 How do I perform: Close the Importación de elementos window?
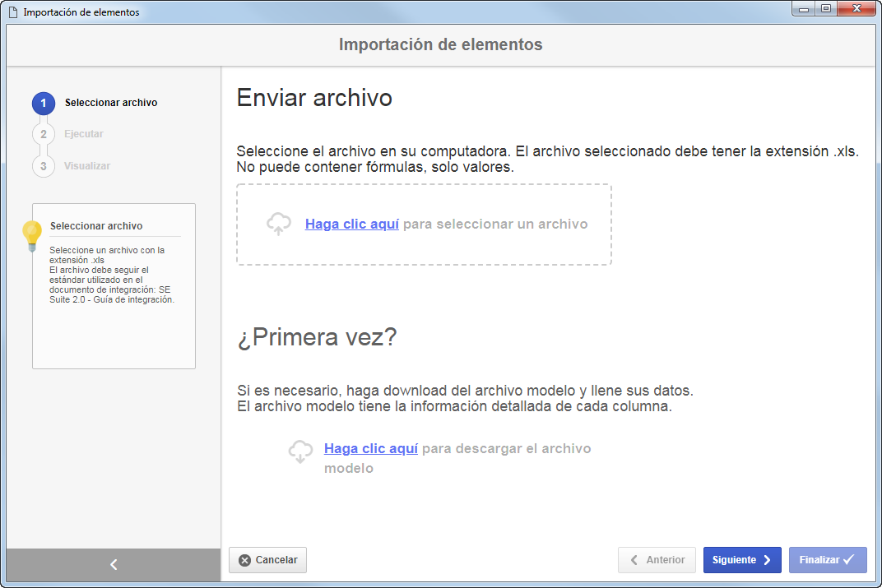click(x=856, y=8)
